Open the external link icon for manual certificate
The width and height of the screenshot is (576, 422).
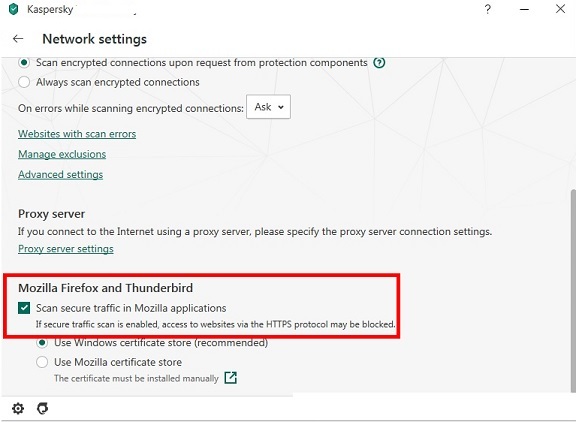[231, 377]
